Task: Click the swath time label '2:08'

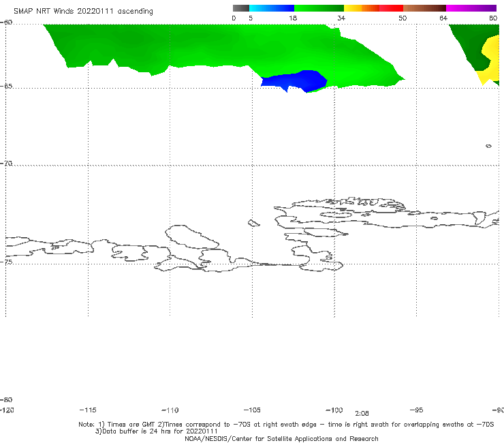Action: [x=362, y=414]
